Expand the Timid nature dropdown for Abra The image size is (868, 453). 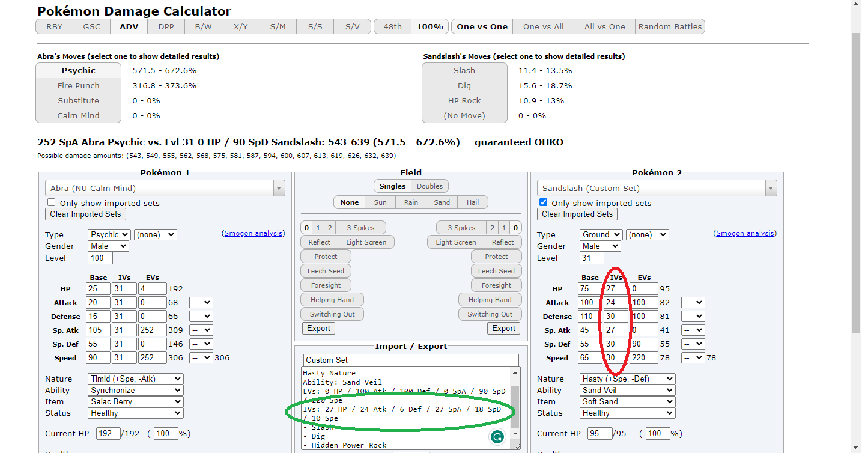[135, 379]
